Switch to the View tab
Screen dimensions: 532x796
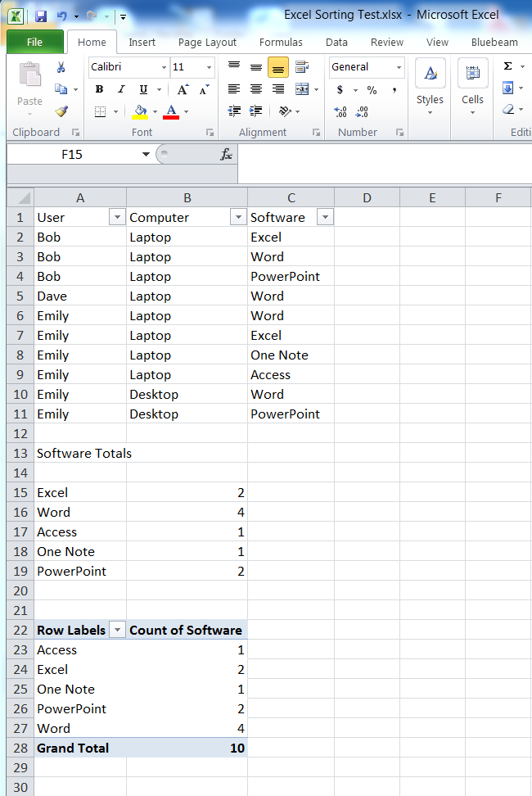click(437, 42)
